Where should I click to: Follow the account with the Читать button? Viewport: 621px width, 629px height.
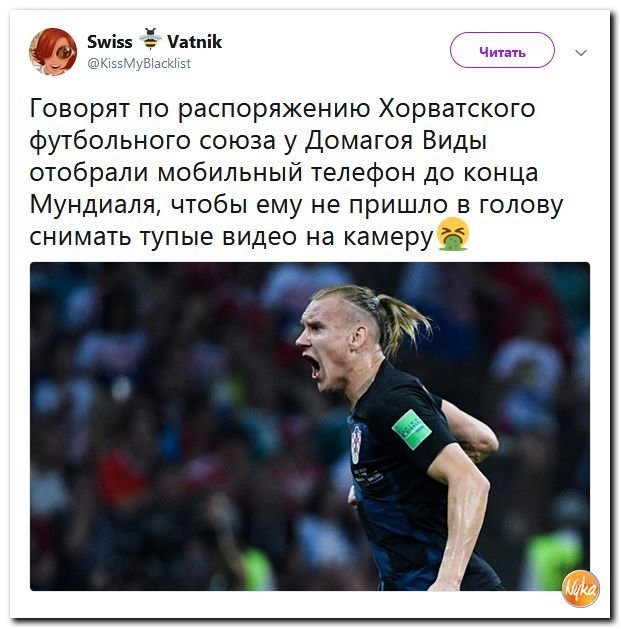pos(502,50)
